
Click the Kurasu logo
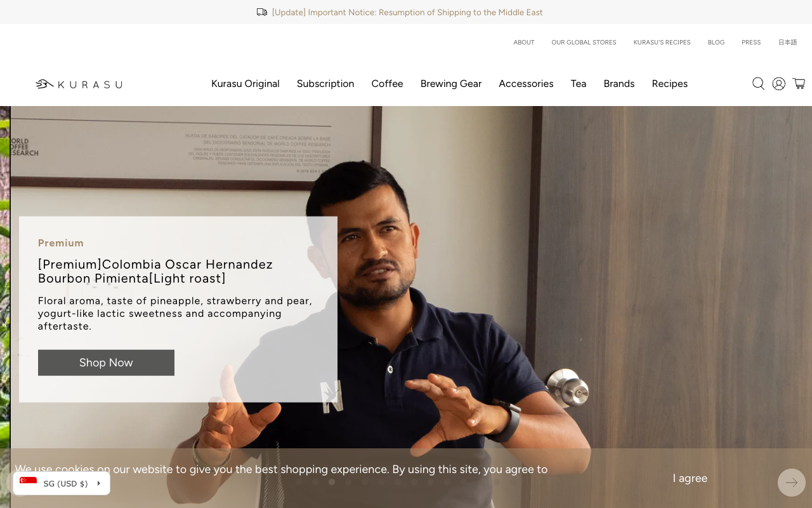point(79,84)
